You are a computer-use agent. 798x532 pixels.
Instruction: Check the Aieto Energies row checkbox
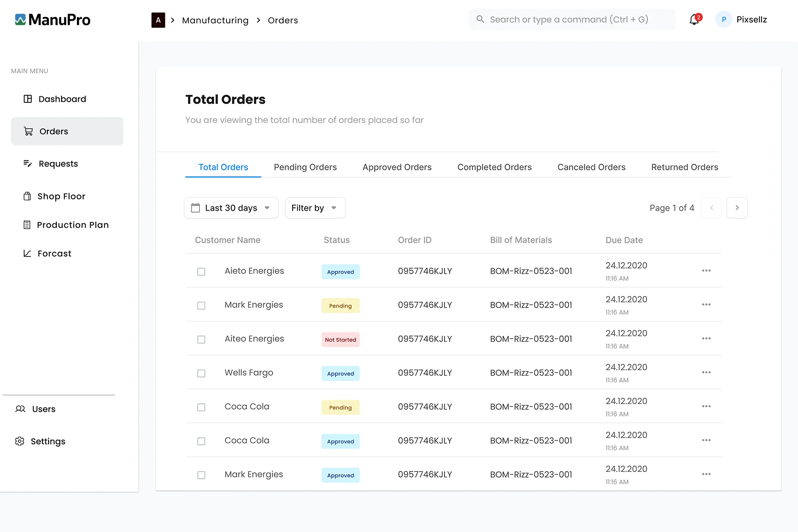(201, 271)
